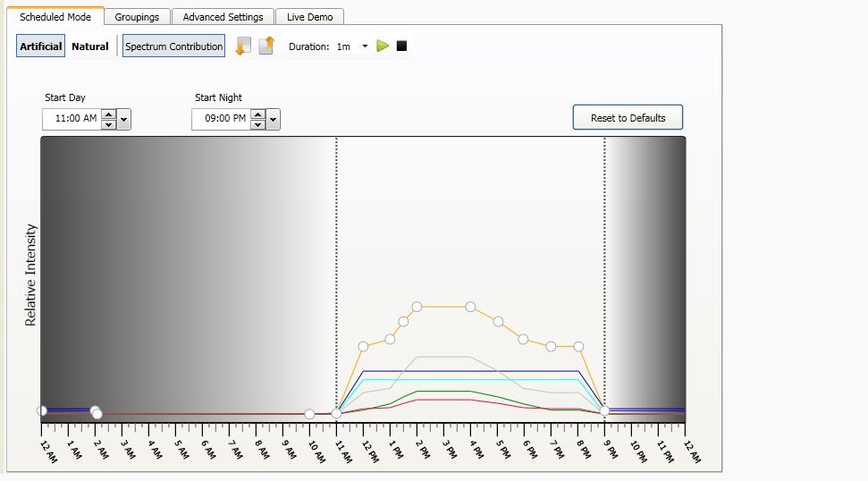
Task: Click the Start Night time field
Action: pyautogui.click(x=222, y=118)
